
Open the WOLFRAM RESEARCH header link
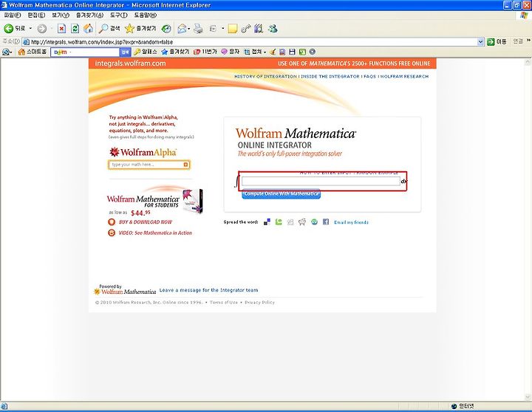coord(404,77)
